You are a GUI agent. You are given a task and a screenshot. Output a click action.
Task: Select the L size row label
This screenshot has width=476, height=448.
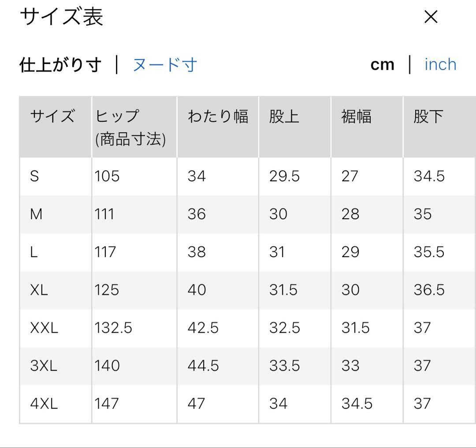33,252
